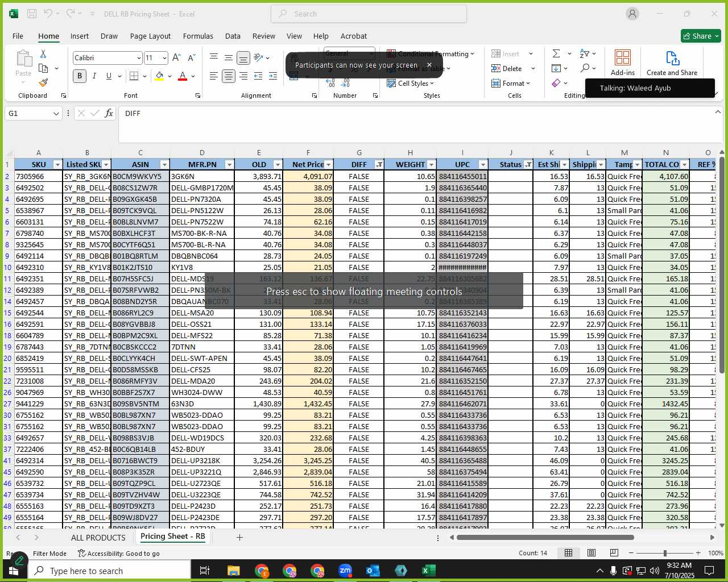The image size is (728, 582).
Task: Increase font size with the larger A icon
Action: click(x=176, y=57)
